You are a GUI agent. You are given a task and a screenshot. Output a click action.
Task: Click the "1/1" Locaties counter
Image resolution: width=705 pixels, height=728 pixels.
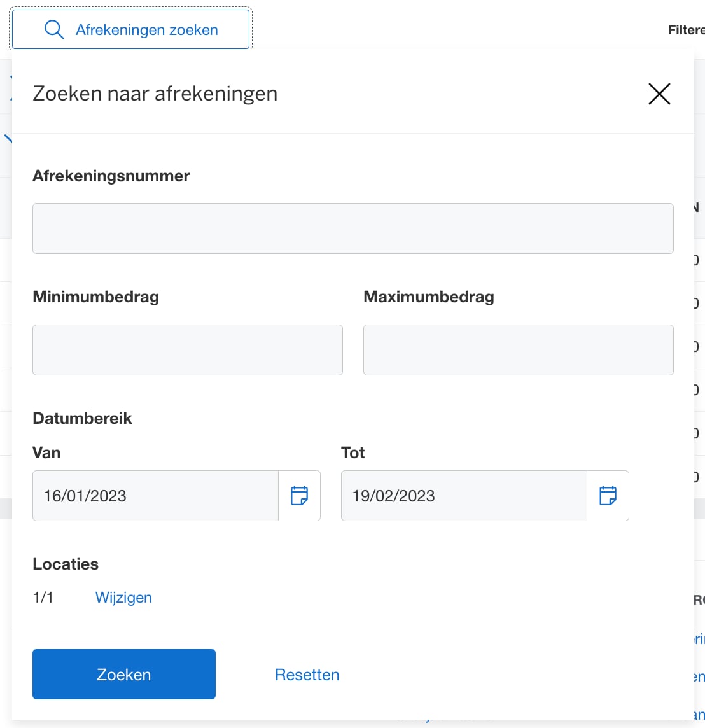point(43,598)
